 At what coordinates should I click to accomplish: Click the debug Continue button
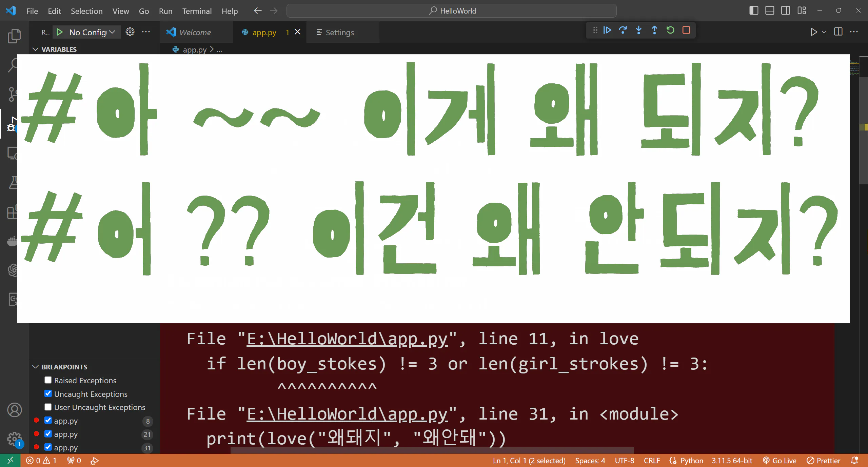coord(607,30)
